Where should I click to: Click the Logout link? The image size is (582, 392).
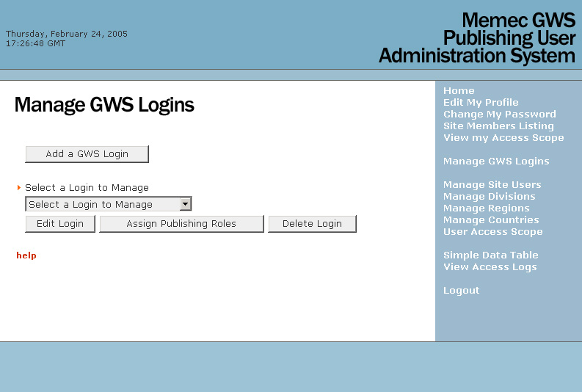point(462,290)
